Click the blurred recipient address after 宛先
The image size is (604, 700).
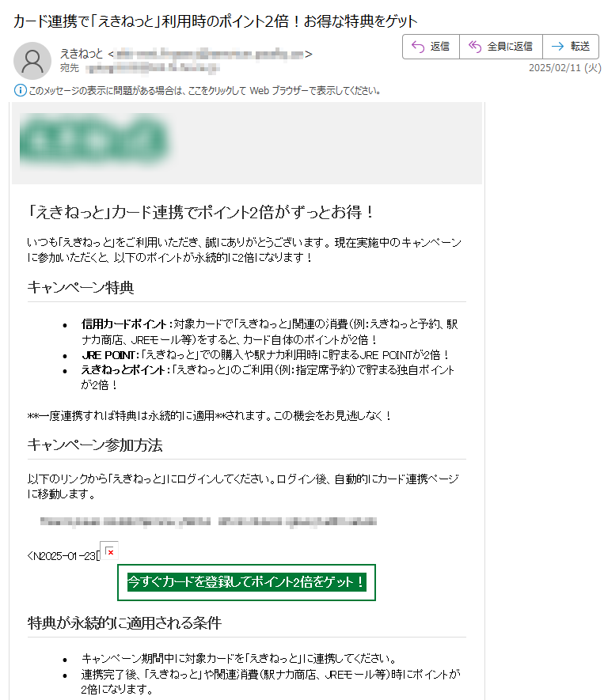click(x=152, y=68)
